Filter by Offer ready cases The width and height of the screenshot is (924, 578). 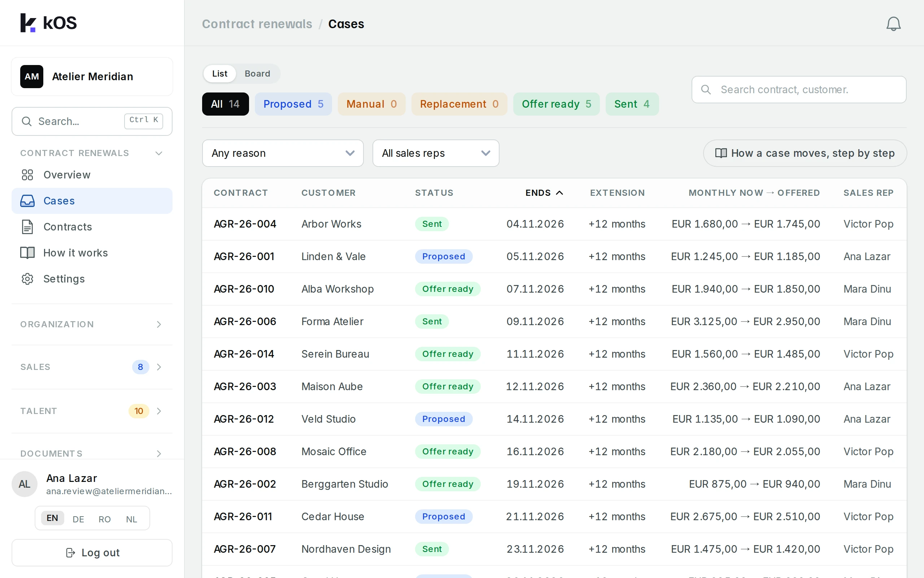[x=556, y=104]
